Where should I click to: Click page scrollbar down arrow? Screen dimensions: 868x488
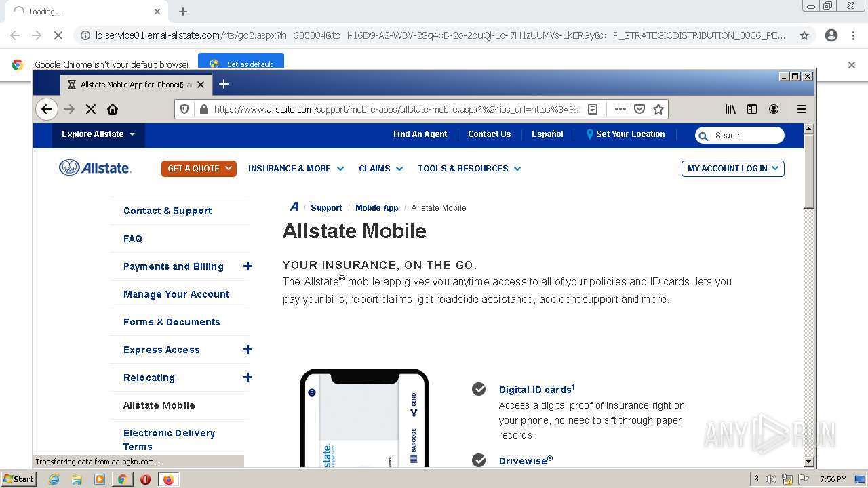(808, 462)
